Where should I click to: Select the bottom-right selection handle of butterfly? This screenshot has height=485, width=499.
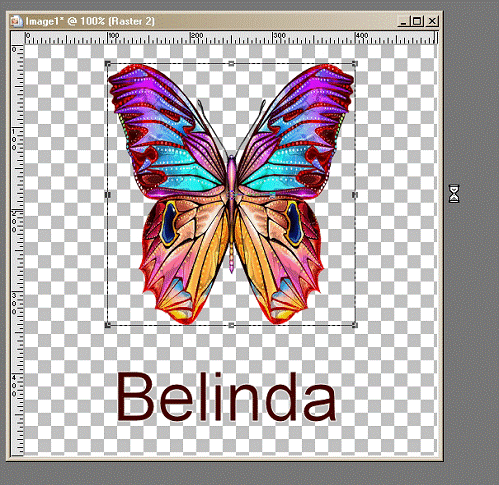pos(355,325)
